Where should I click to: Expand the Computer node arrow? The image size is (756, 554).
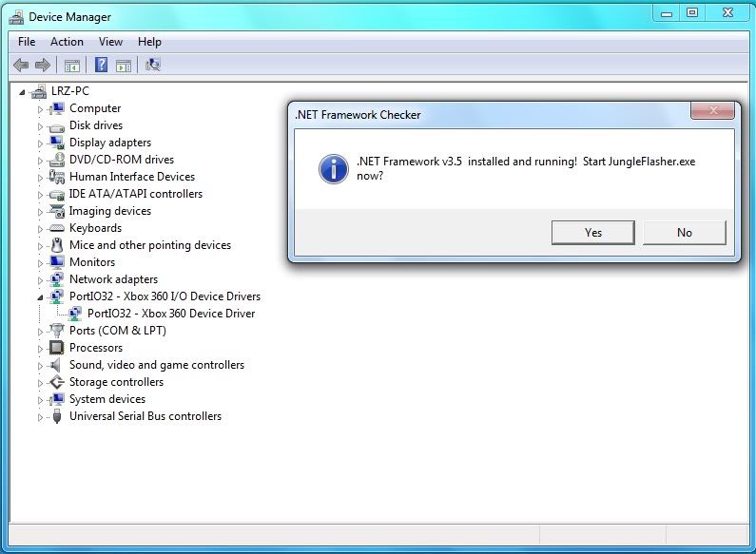[41, 109]
